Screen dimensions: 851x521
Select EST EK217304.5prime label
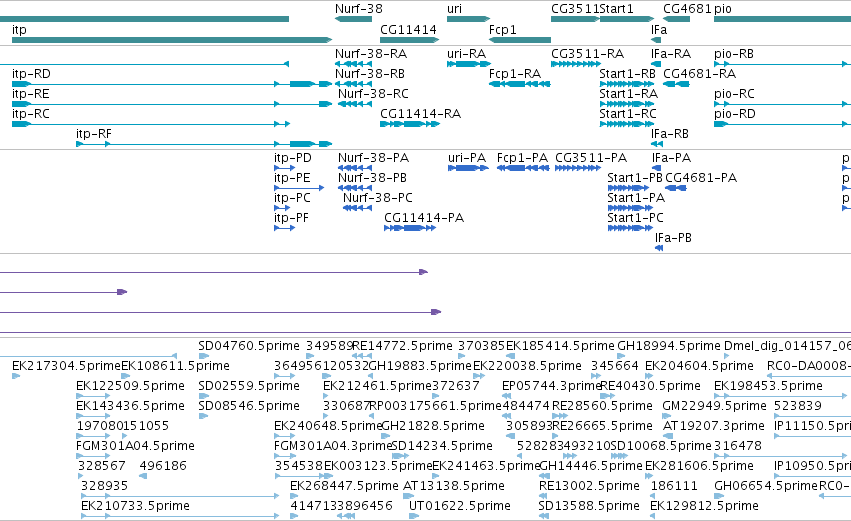coord(66,366)
